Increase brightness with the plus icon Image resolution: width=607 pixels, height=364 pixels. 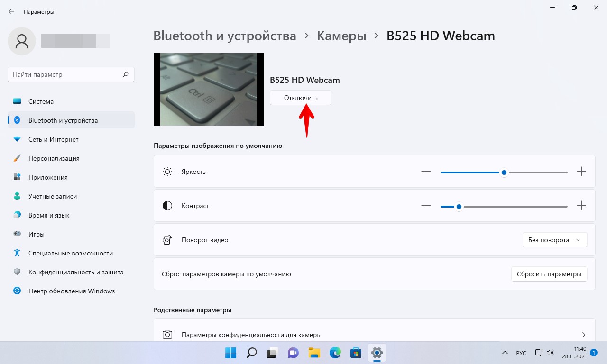[581, 172]
